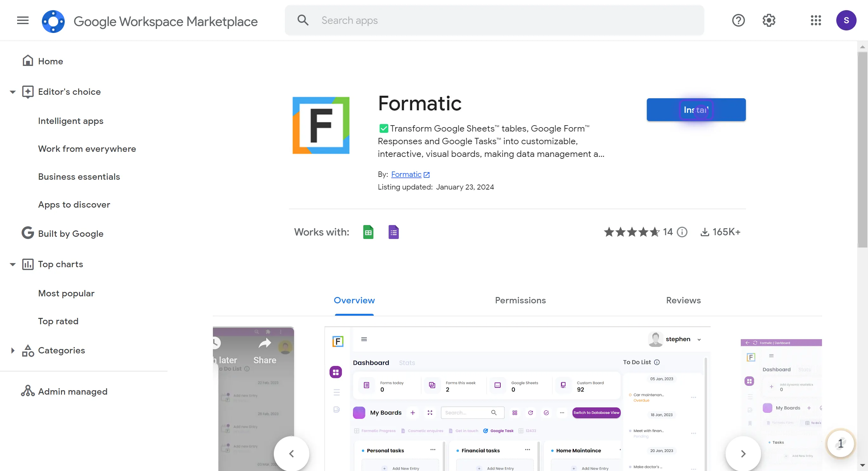
Task: Collapse the Editor's choice section
Action: (x=12, y=92)
